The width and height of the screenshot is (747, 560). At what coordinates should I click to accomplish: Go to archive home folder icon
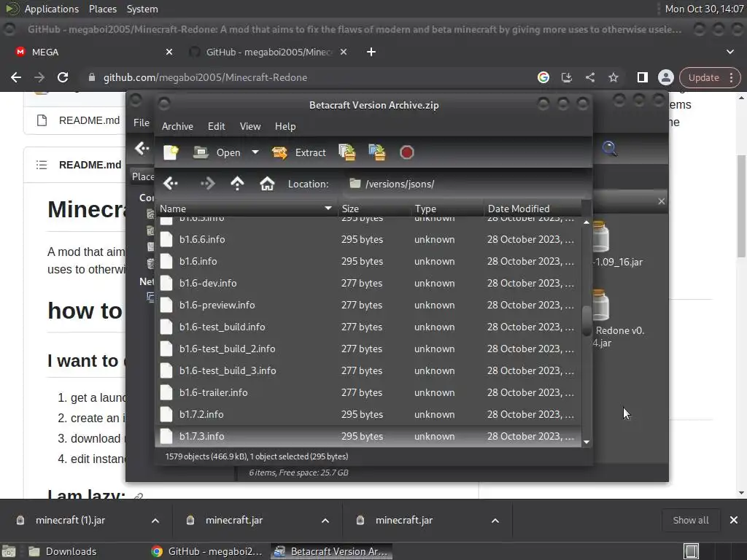[x=267, y=183]
